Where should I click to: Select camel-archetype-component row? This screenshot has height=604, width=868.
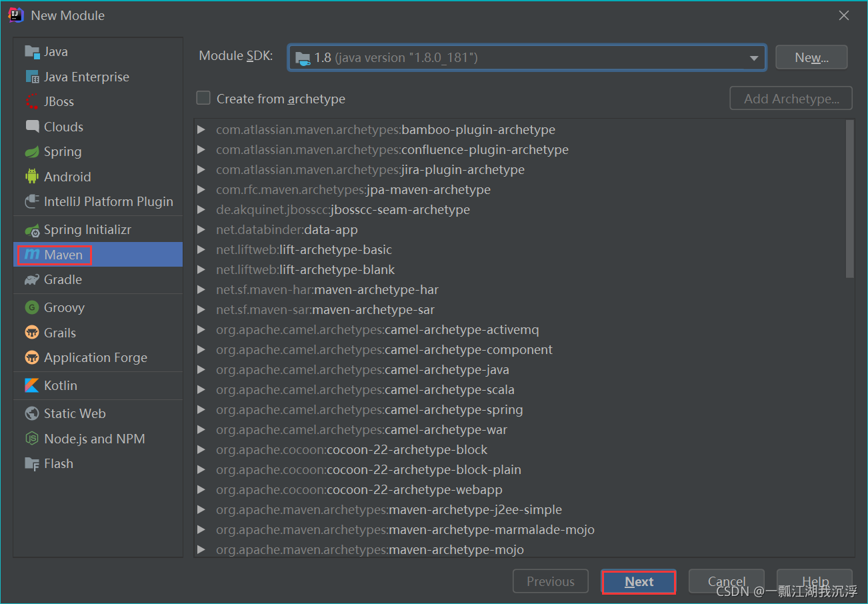coord(519,350)
